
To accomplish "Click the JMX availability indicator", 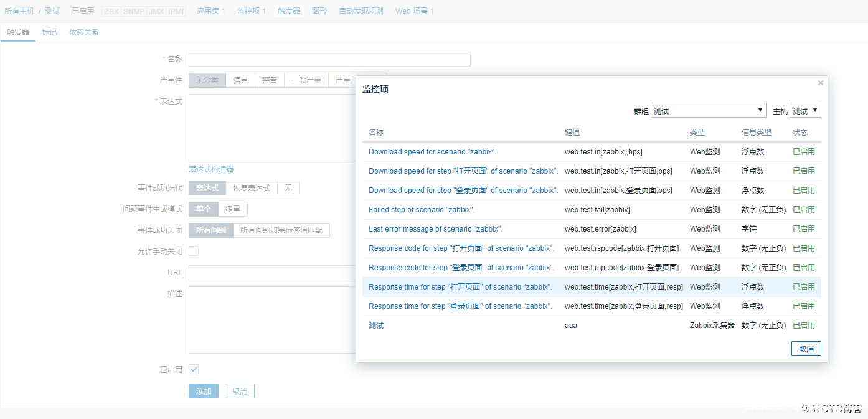I will (x=156, y=11).
